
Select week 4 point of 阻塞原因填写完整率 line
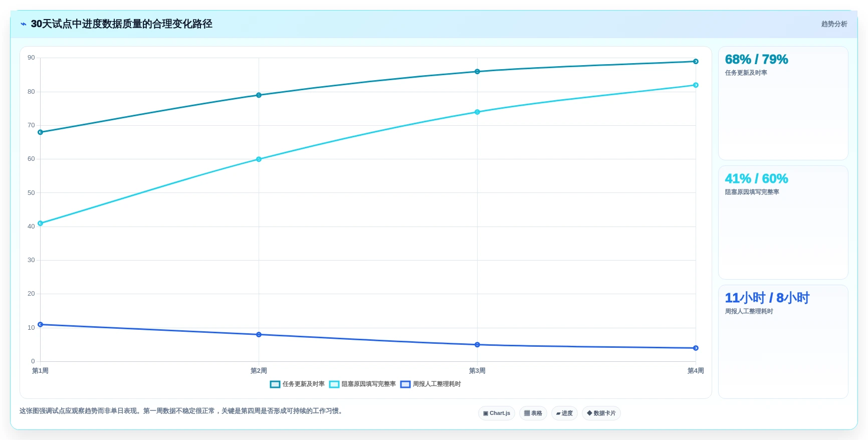pos(696,85)
